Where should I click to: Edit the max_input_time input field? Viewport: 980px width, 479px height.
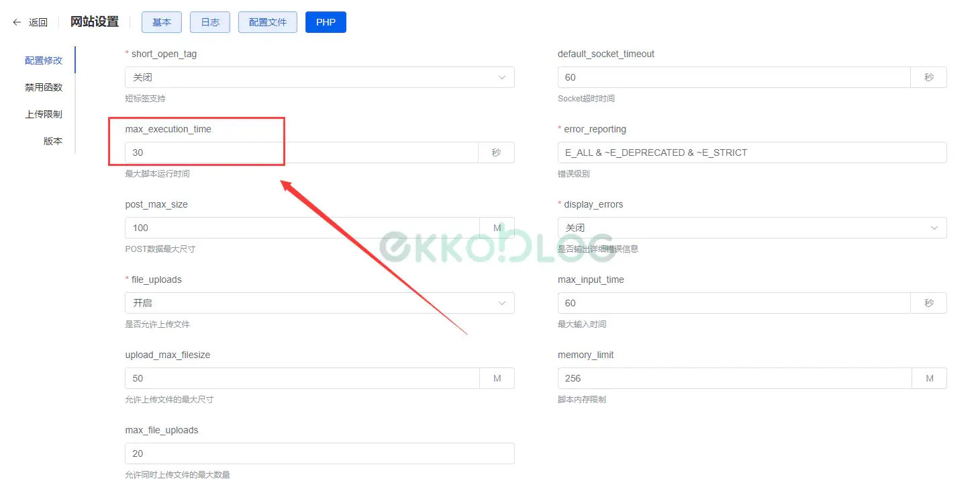(x=734, y=303)
